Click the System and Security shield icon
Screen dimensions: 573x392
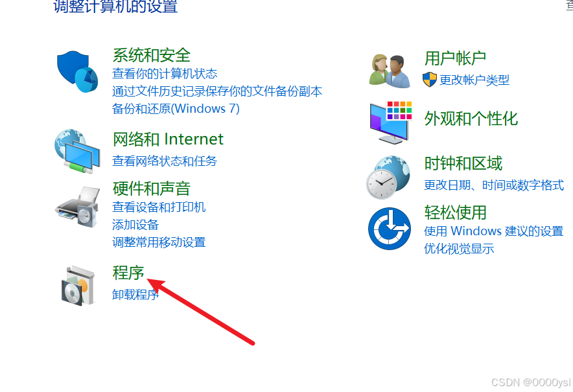[78, 72]
